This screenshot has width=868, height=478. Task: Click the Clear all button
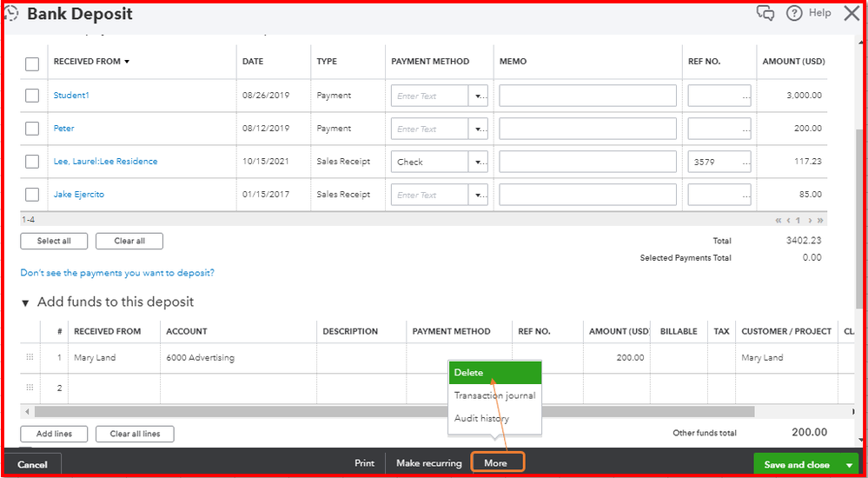(x=129, y=241)
